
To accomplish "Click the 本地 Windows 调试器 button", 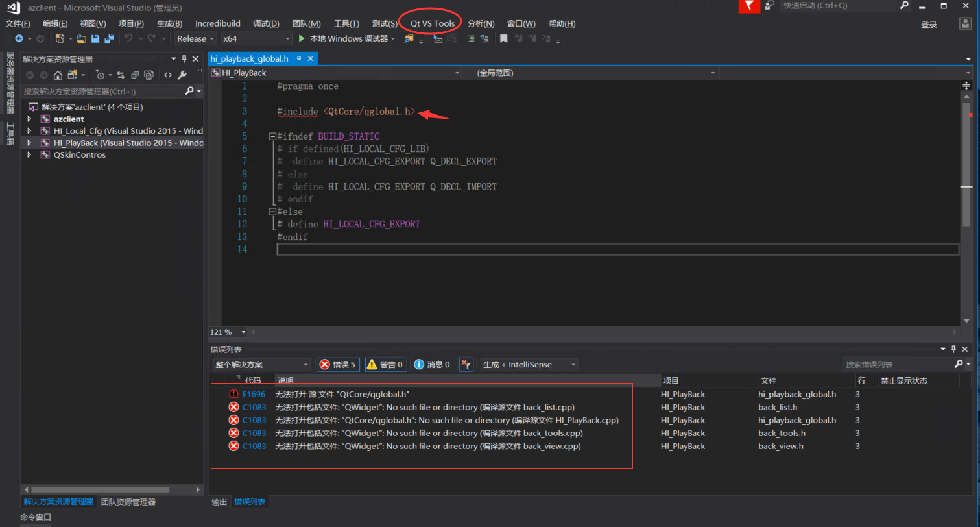I will click(x=347, y=39).
